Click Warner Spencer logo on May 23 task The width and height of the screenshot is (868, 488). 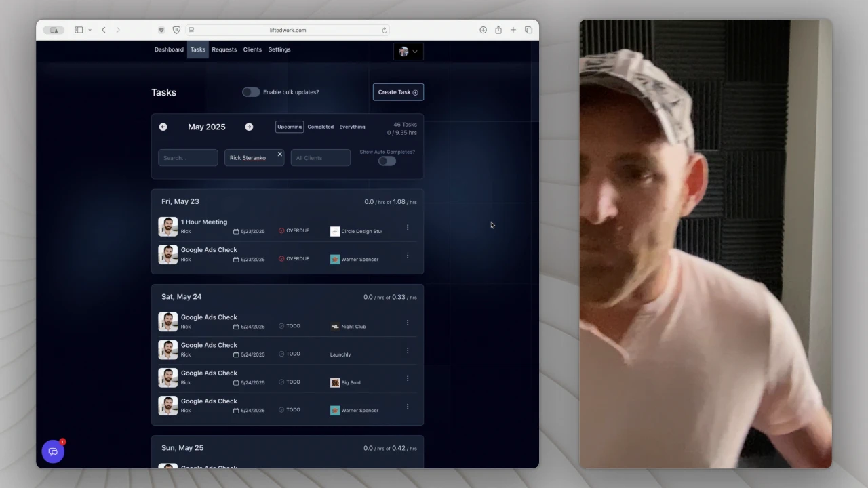click(335, 259)
